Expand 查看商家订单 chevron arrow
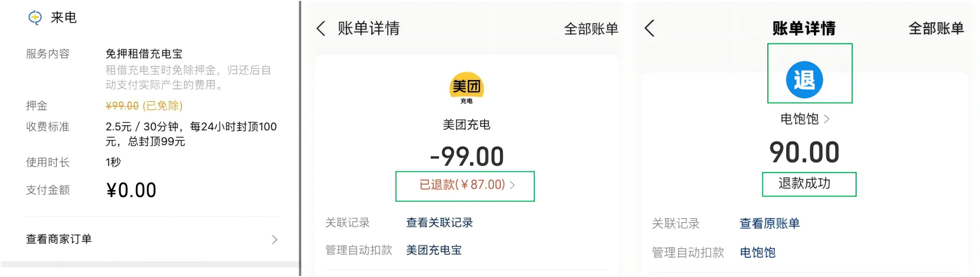 pyautogui.click(x=275, y=239)
